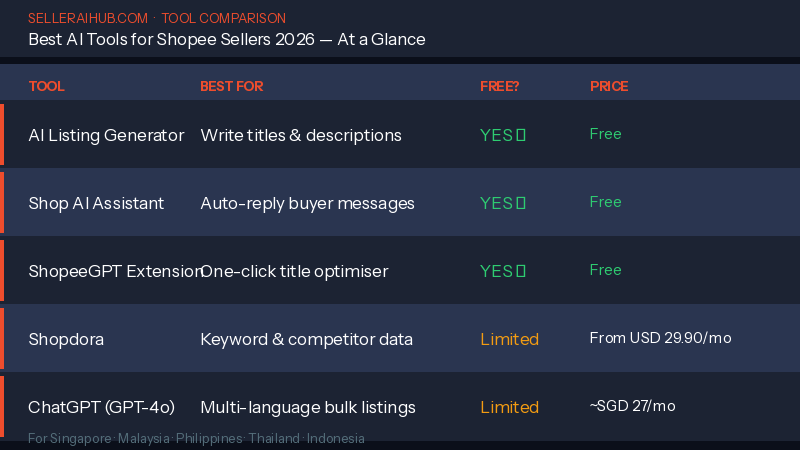The height and width of the screenshot is (450, 800).
Task: Select the TOOL COMPARISON breadcrumb label
Action: tap(223, 18)
